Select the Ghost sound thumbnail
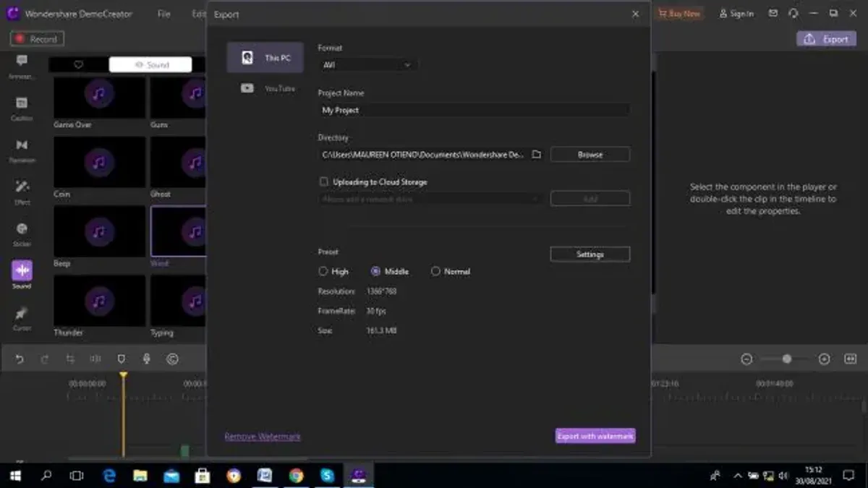This screenshot has height=488, width=868. (x=179, y=163)
